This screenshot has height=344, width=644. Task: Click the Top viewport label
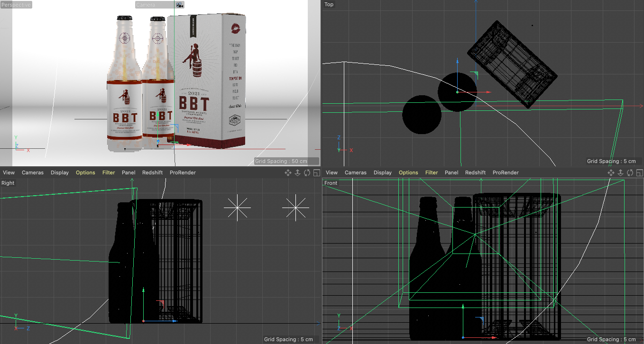(x=329, y=4)
